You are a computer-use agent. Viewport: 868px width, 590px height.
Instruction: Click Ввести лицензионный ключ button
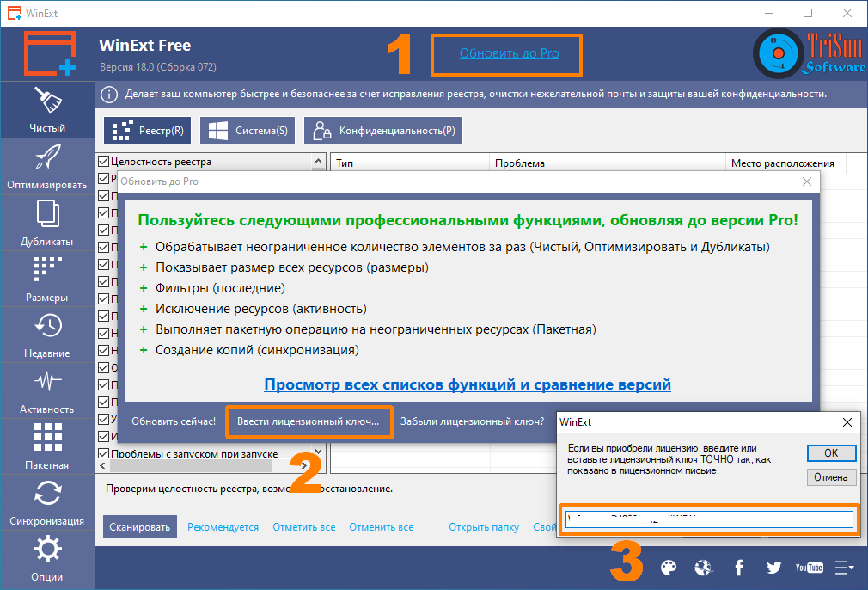(309, 421)
